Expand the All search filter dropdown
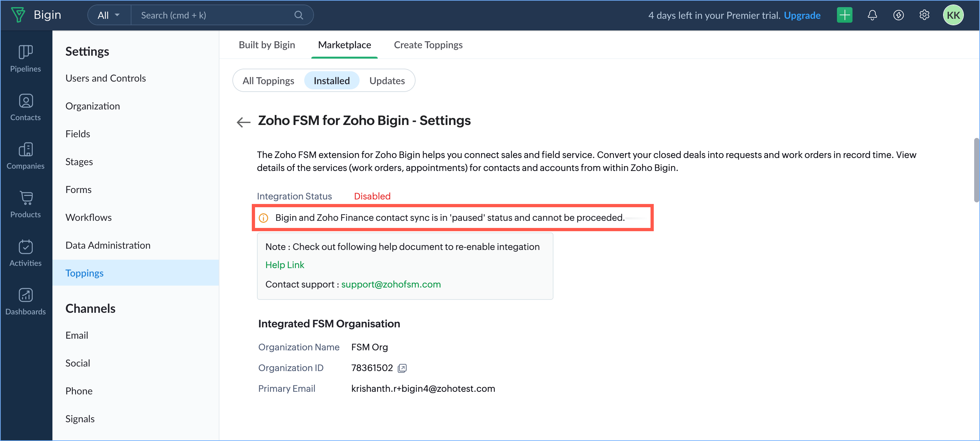The height and width of the screenshot is (441, 980). pyautogui.click(x=108, y=15)
